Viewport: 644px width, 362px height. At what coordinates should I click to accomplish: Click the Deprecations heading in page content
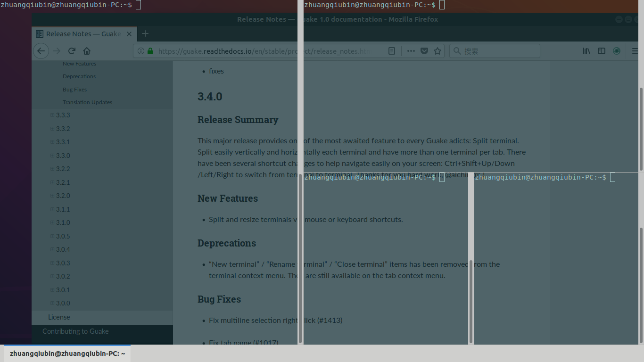(x=227, y=243)
